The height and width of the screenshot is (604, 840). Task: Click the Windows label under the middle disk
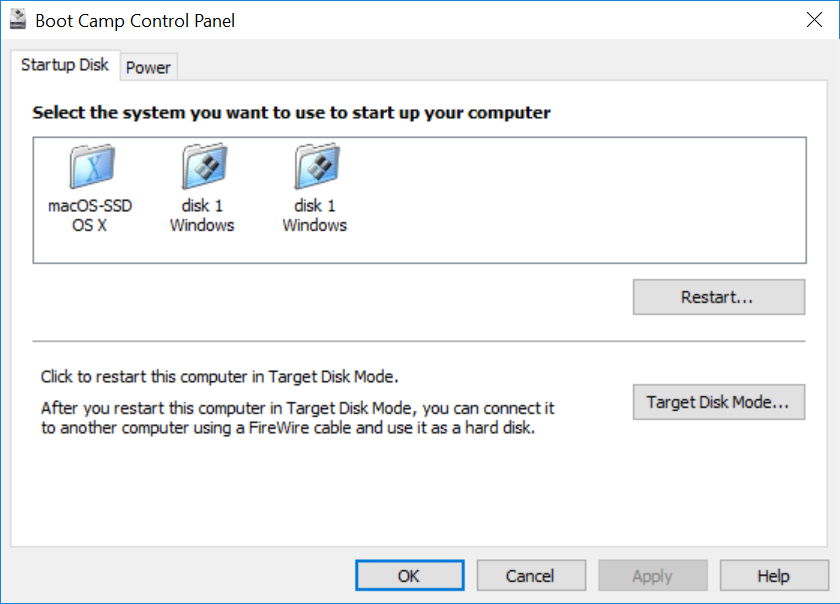pos(202,225)
